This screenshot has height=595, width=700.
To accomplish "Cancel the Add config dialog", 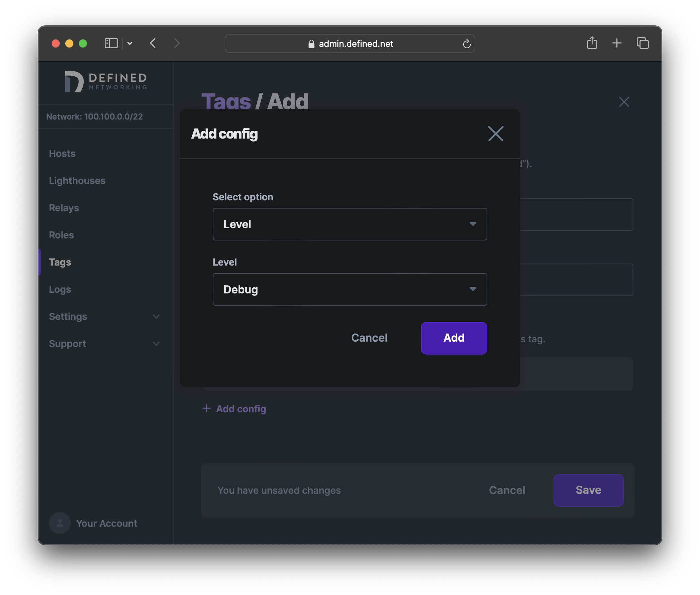I will pyautogui.click(x=369, y=338).
